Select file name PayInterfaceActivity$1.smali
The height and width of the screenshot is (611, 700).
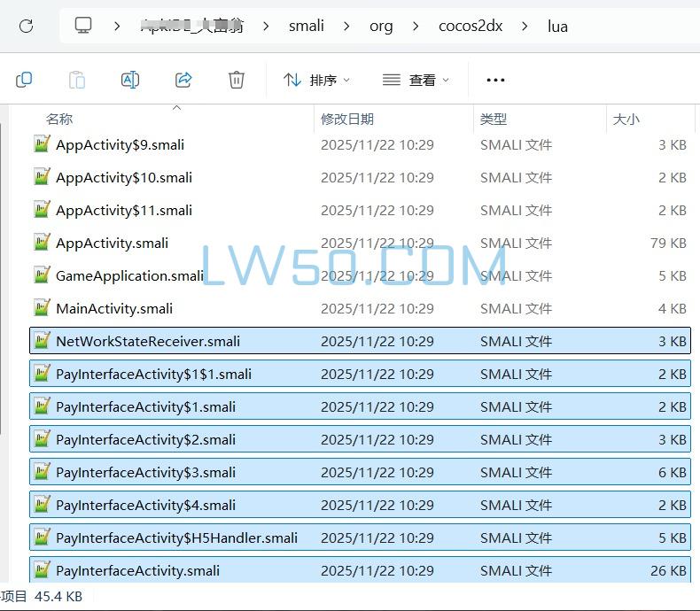coord(145,407)
